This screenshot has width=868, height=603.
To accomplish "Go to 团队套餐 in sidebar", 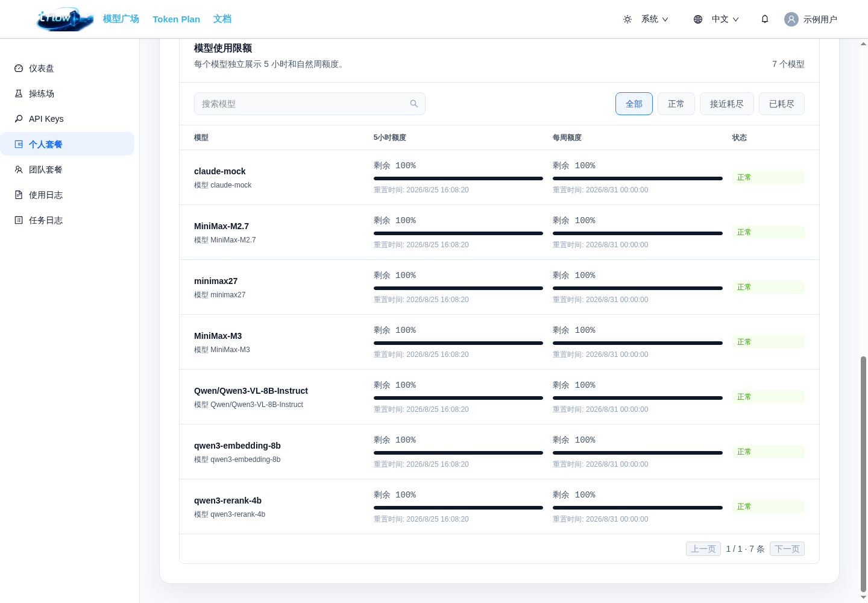I will [x=67, y=169].
